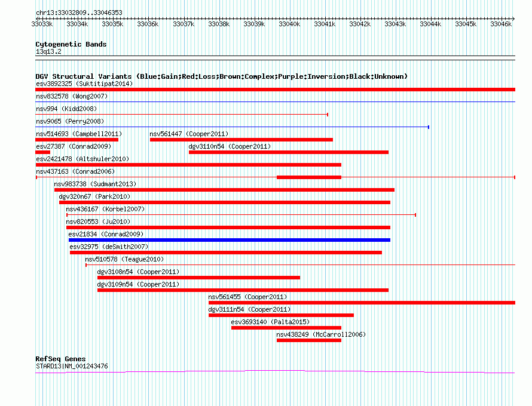The image size is (532, 406).
Task: Click the 33033k ruler tick label
Action: pos(42,24)
